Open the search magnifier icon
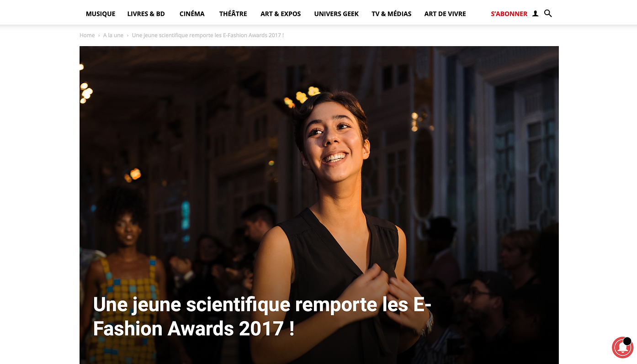Image resolution: width=637 pixels, height=364 pixels. [548, 14]
